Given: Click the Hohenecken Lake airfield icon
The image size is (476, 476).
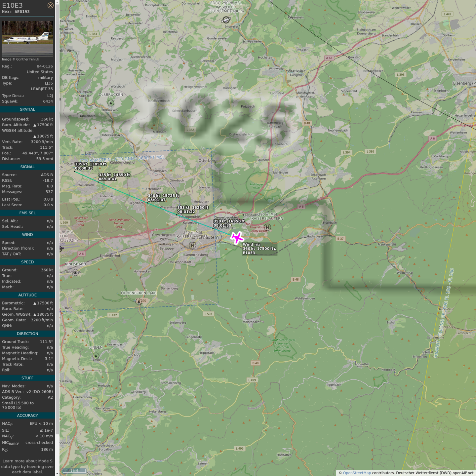Looking at the screenshot, I should tap(139, 301).
